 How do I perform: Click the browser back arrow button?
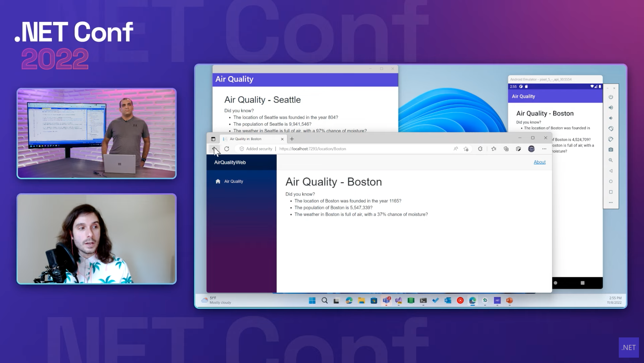[214, 149]
